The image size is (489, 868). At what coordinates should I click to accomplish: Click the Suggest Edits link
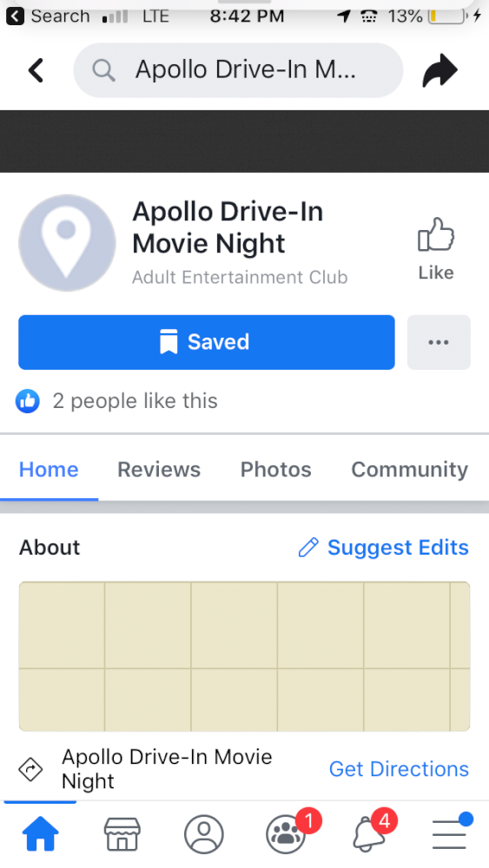coord(384,548)
